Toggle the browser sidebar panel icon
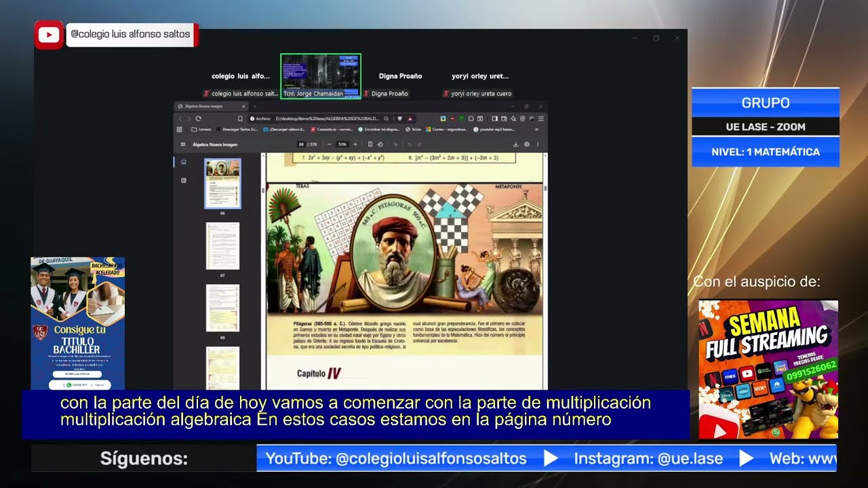Screen dimensions: 868x488 point(495,119)
